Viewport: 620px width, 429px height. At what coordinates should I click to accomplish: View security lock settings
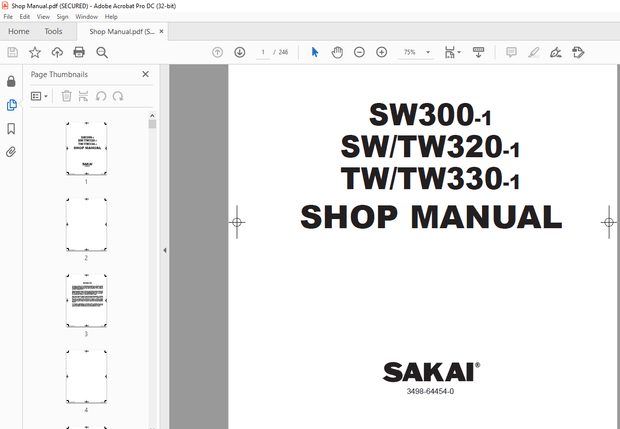(11, 81)
